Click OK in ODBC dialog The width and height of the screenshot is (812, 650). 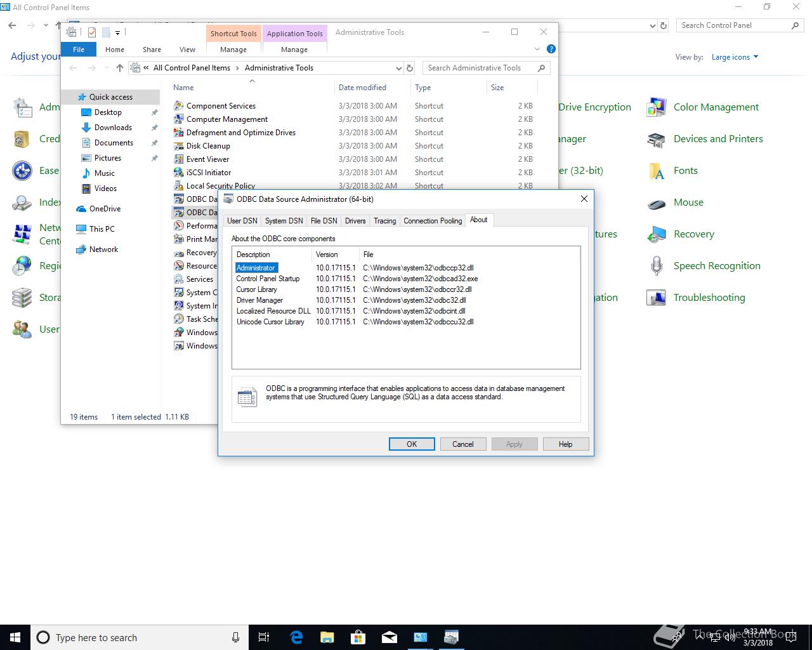412,444
